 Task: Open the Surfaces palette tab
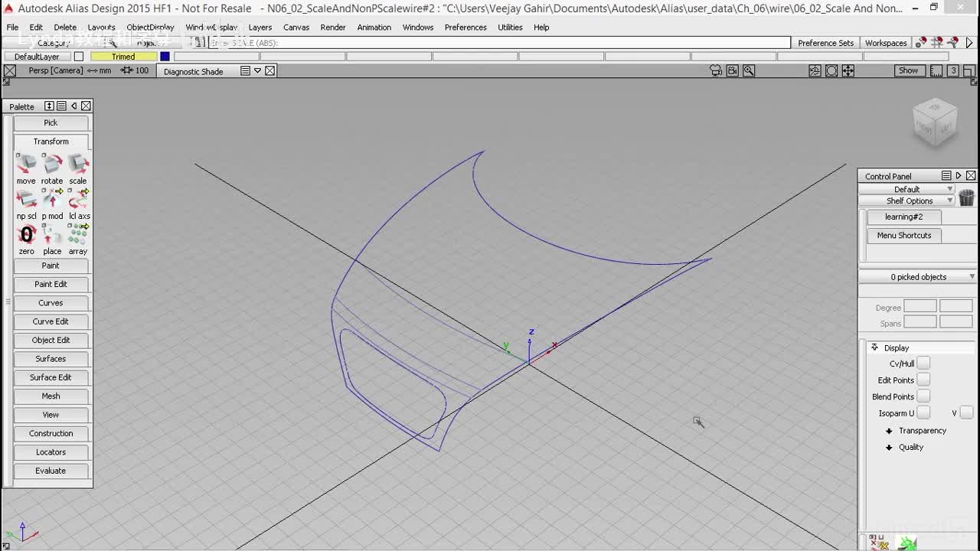[x=51, y=359]
